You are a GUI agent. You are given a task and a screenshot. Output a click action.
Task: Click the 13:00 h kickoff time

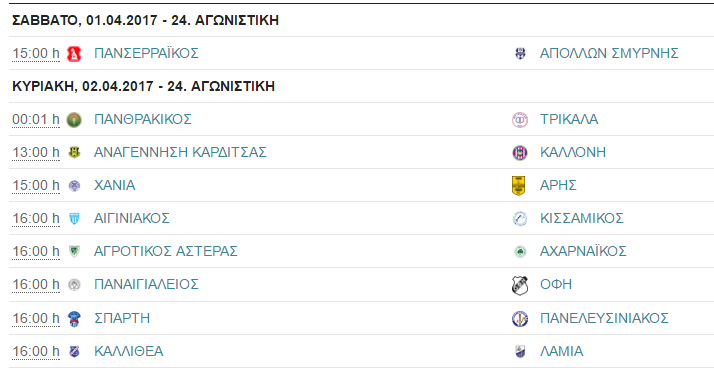(x=36, y=152)
